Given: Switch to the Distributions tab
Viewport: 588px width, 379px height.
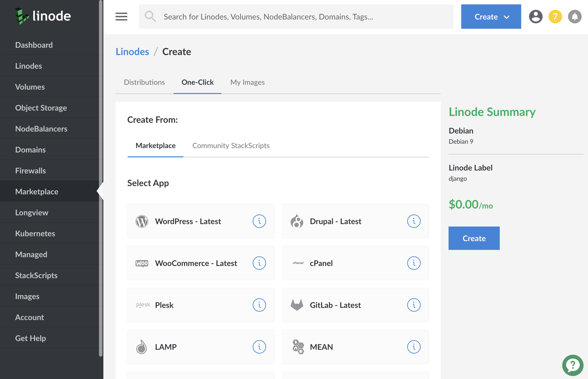Looking at the screenshot, I should click(144, 82).
